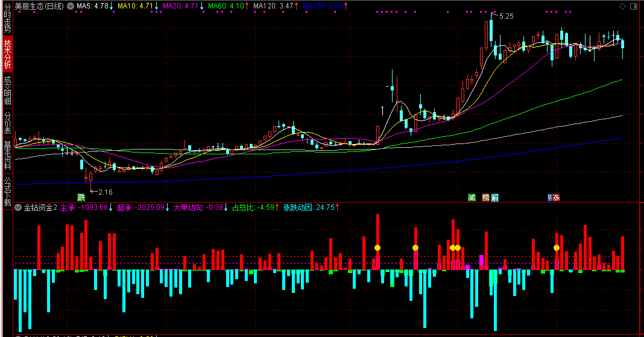The image size is (644, 337).
Task: Open the 分价表 sidebar tab
Action: pyautogui.click(x=7, y=123)
